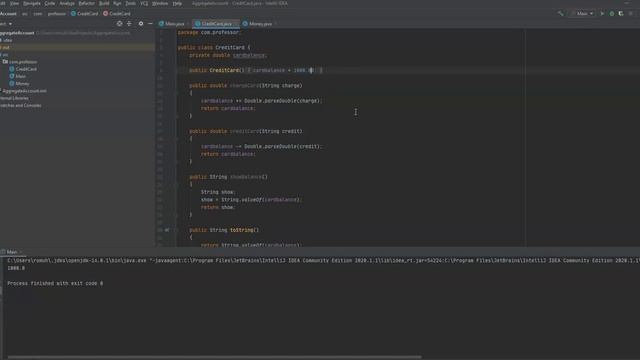Viewport: 640px width, 360px height.
Task: Select AggregateAccount project root in tree
Action: click(x=17, y=33)
